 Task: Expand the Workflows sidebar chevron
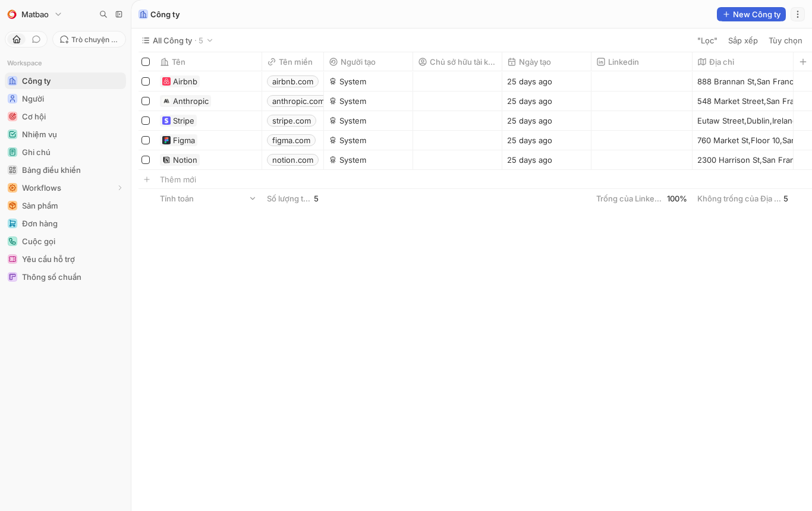120,188
